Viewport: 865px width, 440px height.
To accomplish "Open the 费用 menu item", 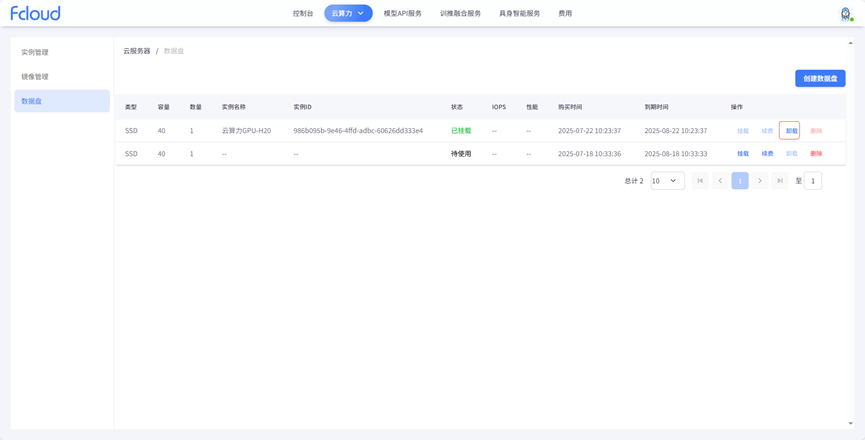I will pyautogui.click(x=565, y=14).
